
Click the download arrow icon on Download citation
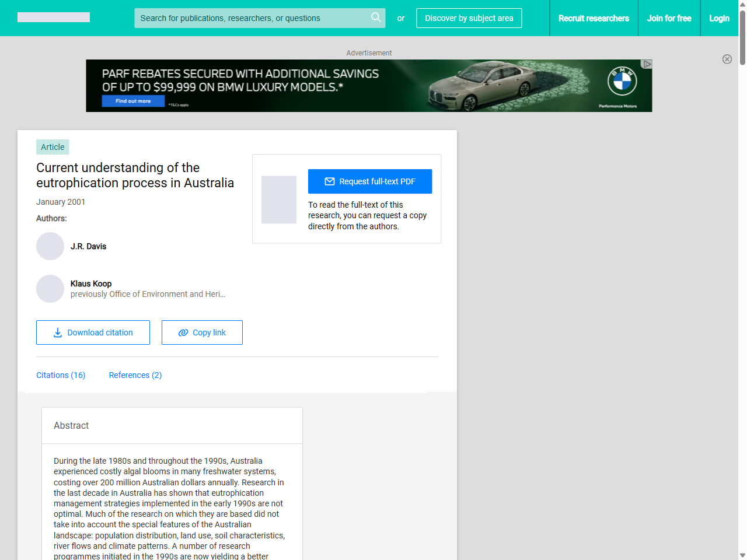coord(58,332)
